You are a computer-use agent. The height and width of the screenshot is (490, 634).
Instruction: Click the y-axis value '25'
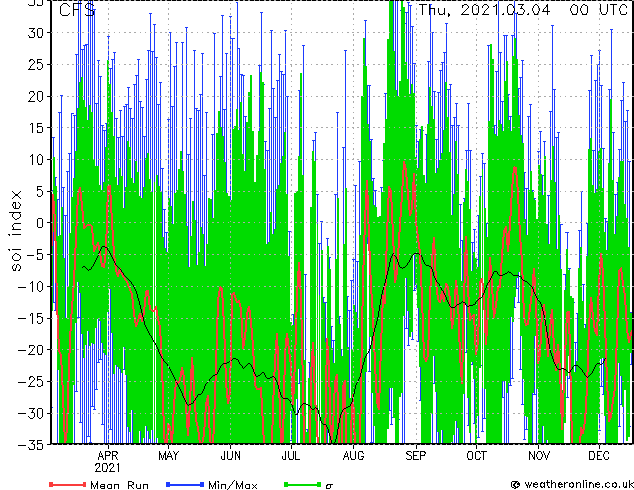36,64
